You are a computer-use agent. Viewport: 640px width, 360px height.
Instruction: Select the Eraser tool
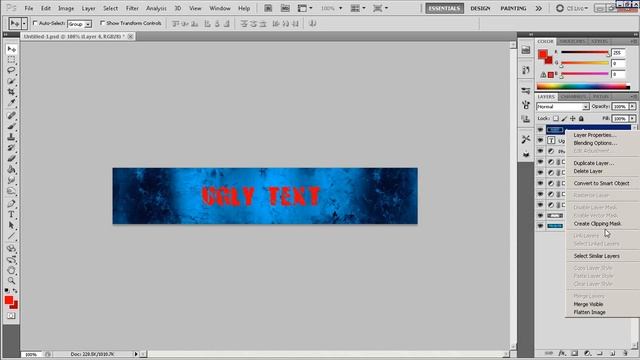pos(11,158)
